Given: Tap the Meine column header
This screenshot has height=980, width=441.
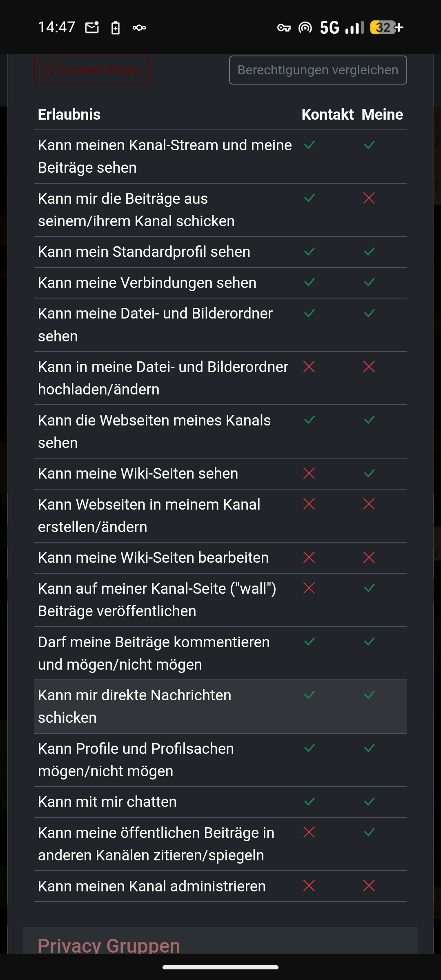Looking at the screenshot, I should pyautogui.click(x=382, y=115).
